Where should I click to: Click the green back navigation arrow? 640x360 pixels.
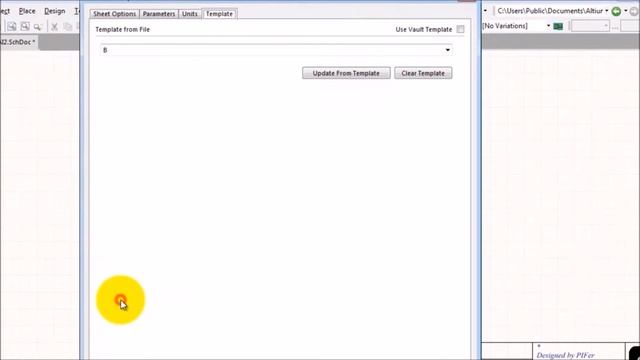[616, 11]
